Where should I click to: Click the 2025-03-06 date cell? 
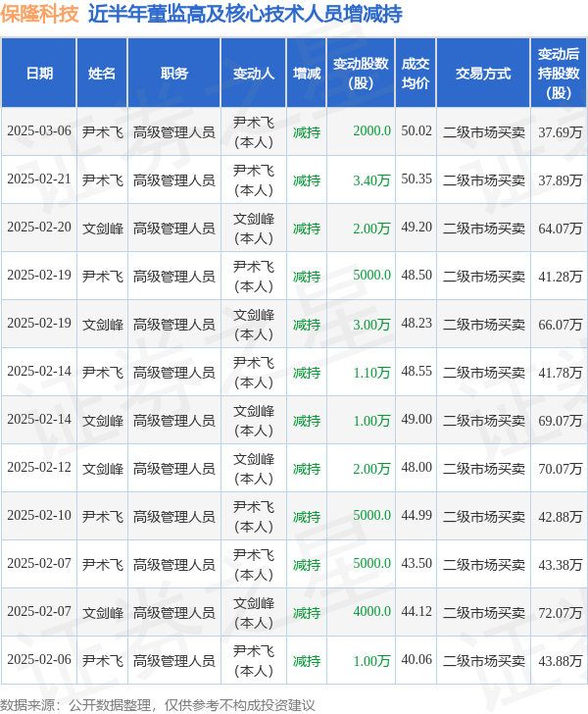click(x=39, y=131)
